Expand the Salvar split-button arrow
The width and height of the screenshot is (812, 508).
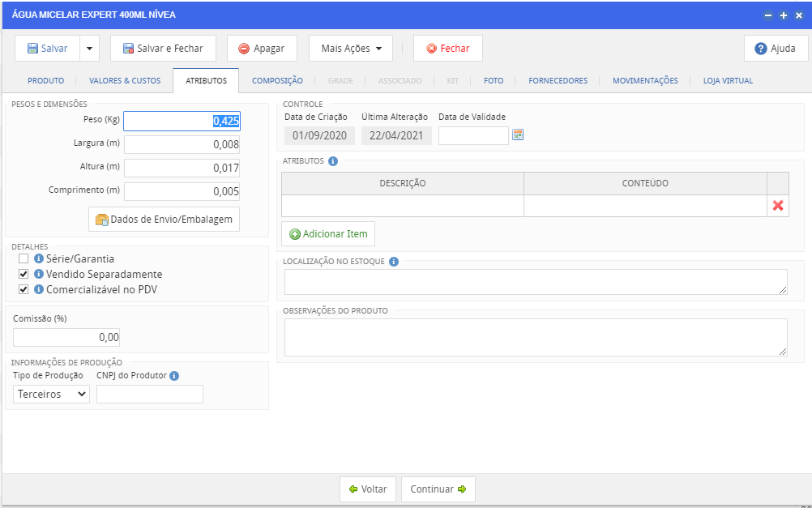coord(89,49)
